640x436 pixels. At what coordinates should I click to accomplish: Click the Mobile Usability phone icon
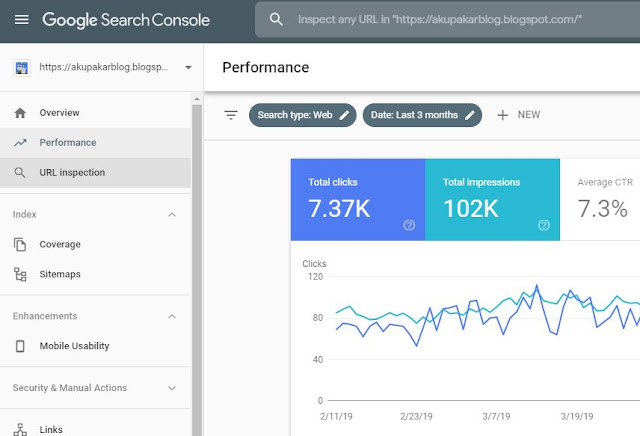20,346
